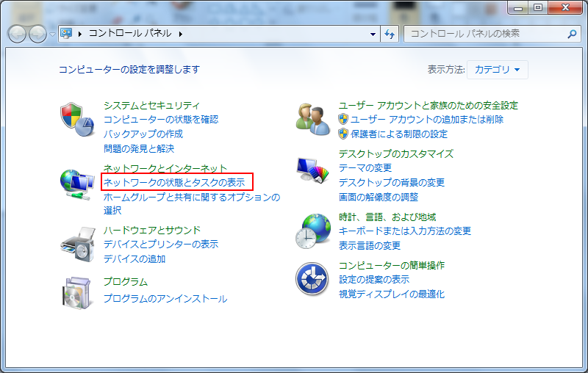Open ユーザー アカウントと家族のための安全設定 heading
588x373 pixels.
click(429, 105)
